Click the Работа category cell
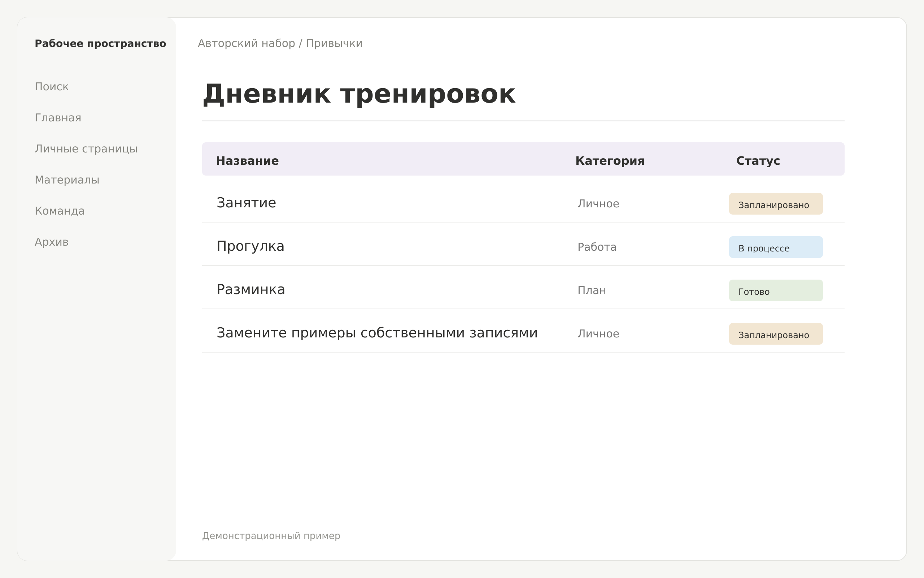Image resolution: width=924 pixels, height=578 pixels. [597, 247]
